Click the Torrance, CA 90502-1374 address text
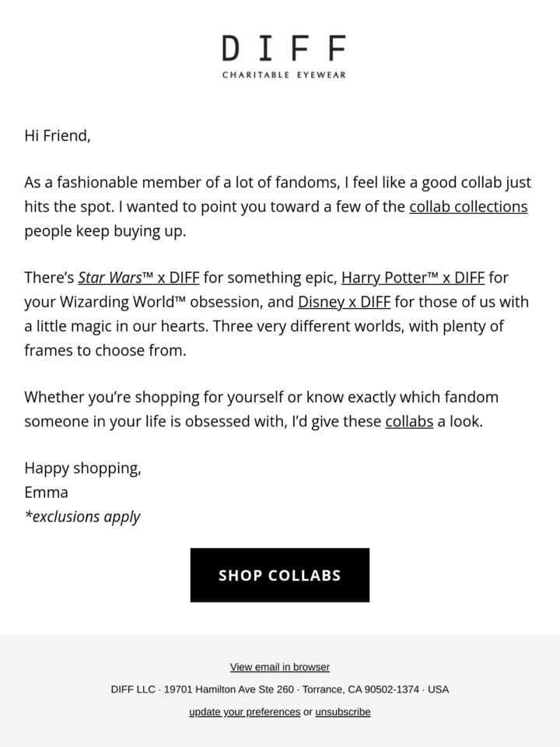Image resolution: width=560 pixels, height=747 pixels. 360,689
